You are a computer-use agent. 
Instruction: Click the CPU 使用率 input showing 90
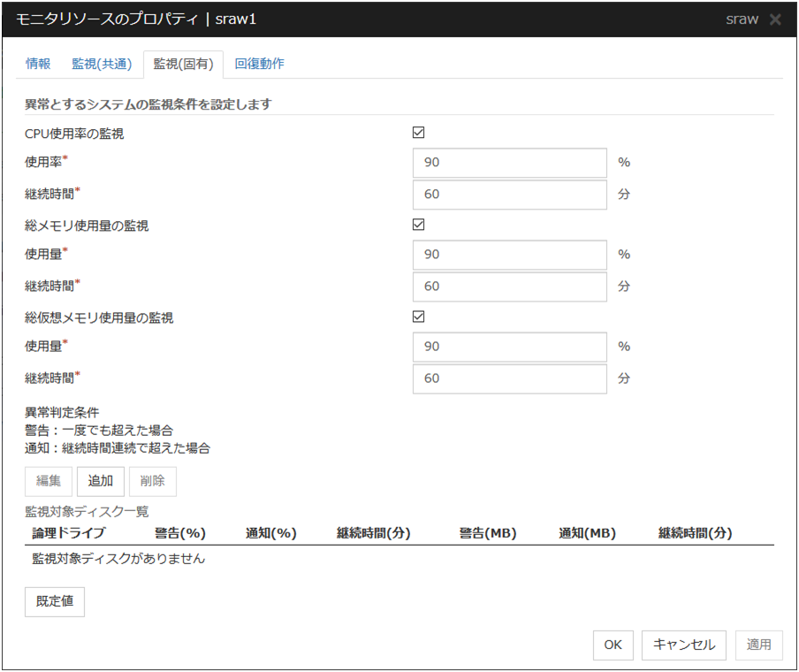click(509, 163)
